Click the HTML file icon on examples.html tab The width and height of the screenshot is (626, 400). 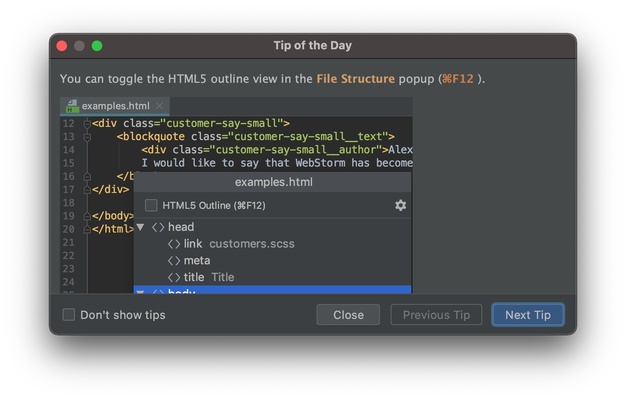(72, 106)
